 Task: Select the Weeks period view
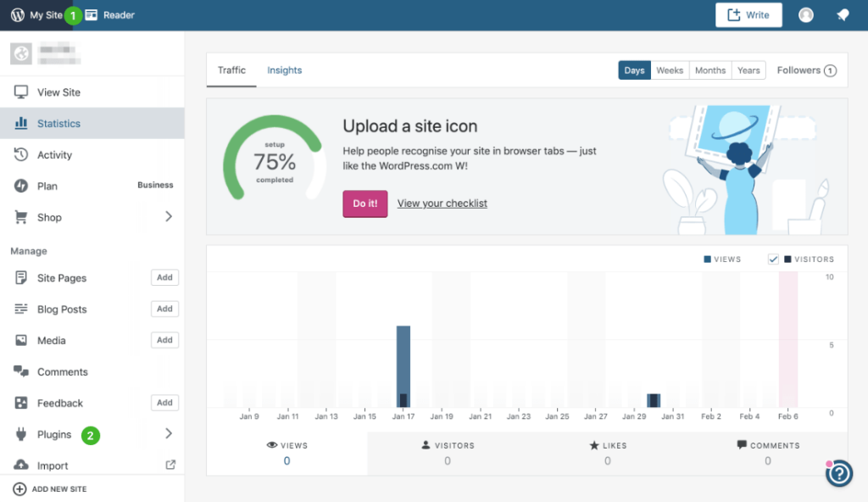[x=670, y=70]
